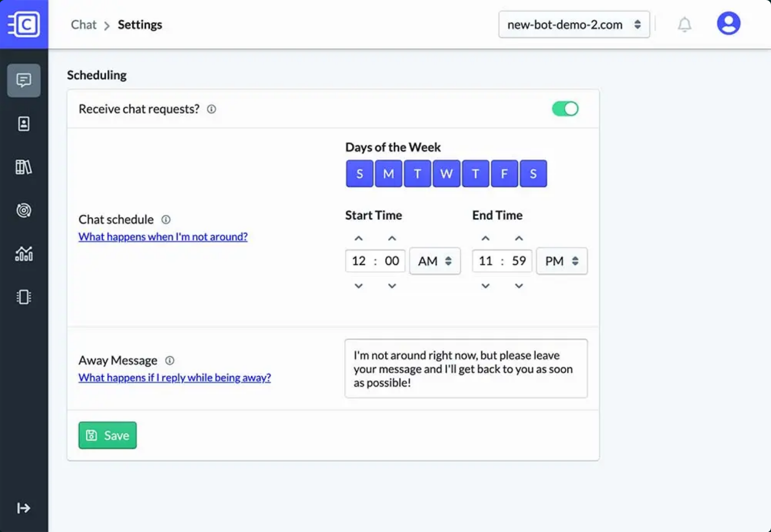Click into the Away Message text box
The height and width of the screenshot is (532, 771).
click(466, 369)
